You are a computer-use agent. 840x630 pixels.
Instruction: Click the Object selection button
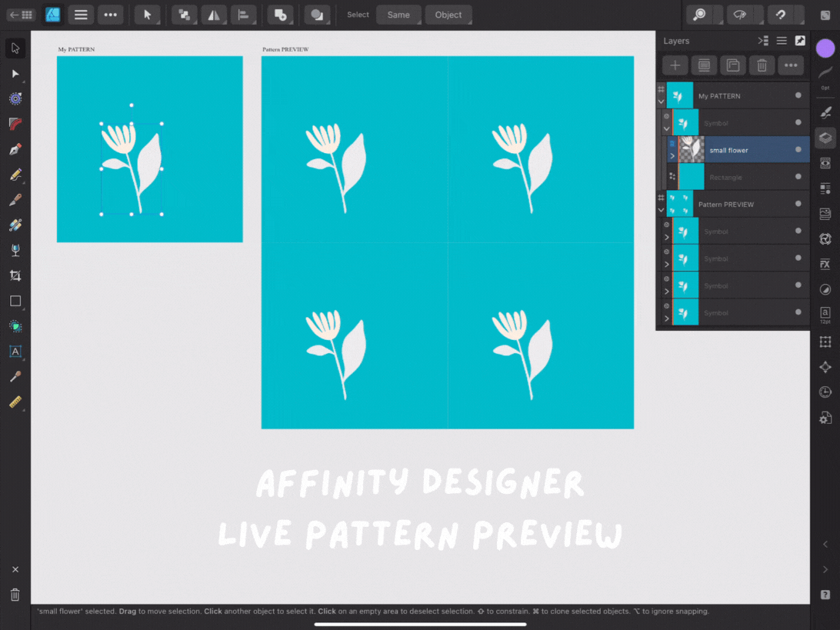pyautogui.click(x=448, y=15)
